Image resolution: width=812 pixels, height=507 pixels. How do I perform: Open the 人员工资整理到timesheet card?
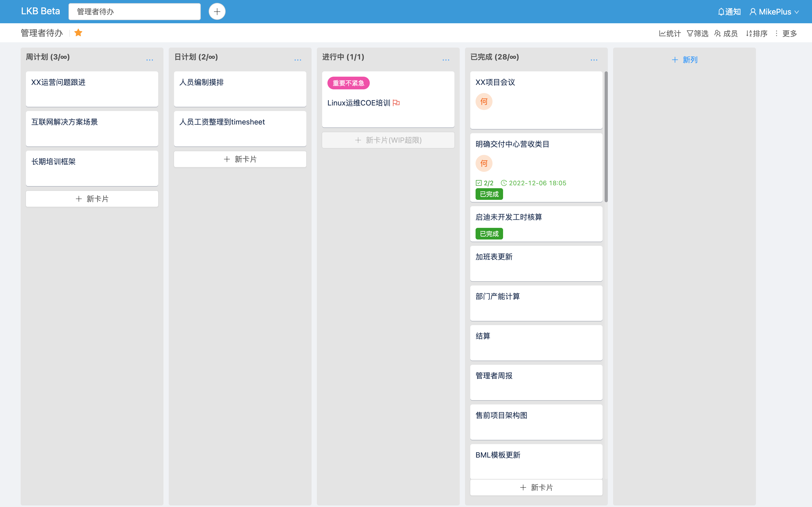click(240, 129)
